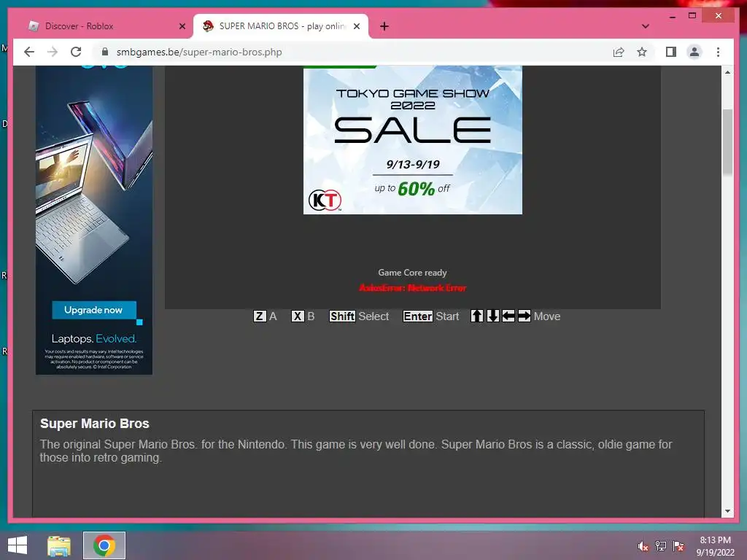Click the Shift key icon for Select

pyautogui.click(x=342, y=316)
